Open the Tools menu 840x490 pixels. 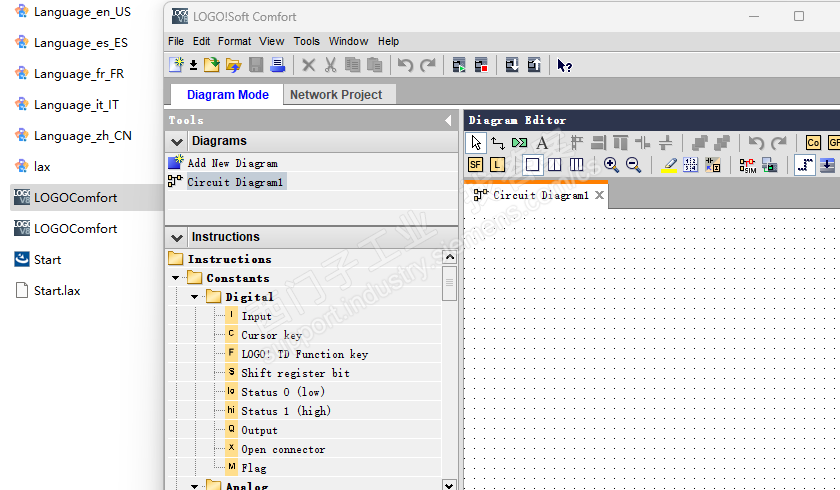pos(306,41)
